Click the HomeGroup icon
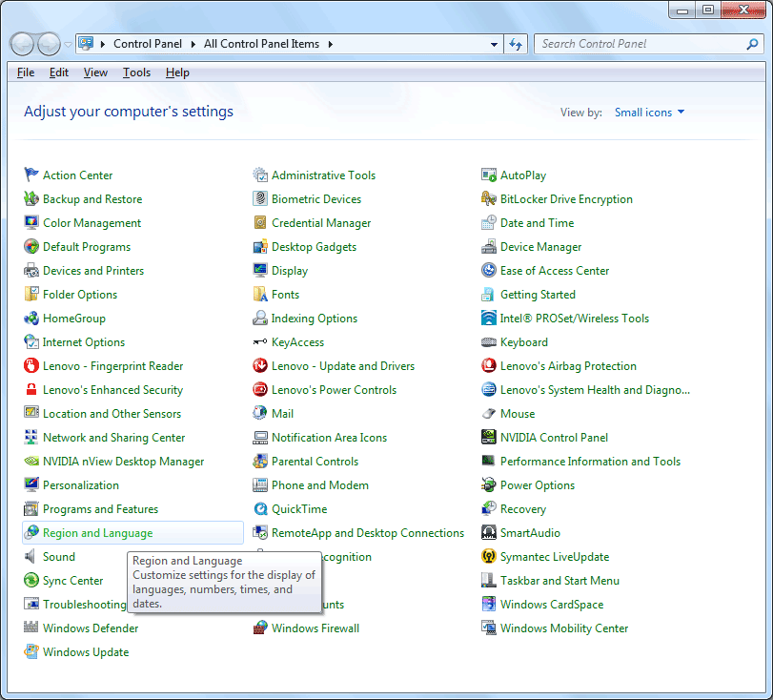The width and height of the screenshot is (773, 700). click(31, 318)
